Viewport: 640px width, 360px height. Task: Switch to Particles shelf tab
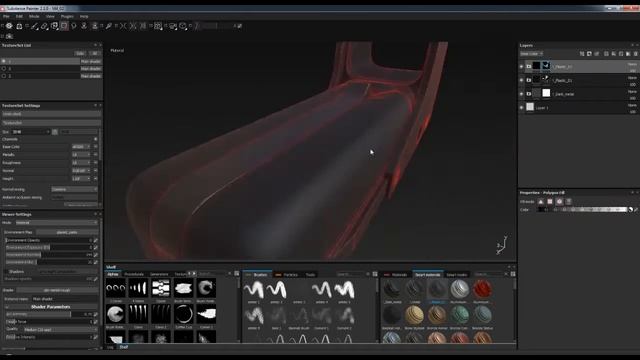[x=291, y=275]
